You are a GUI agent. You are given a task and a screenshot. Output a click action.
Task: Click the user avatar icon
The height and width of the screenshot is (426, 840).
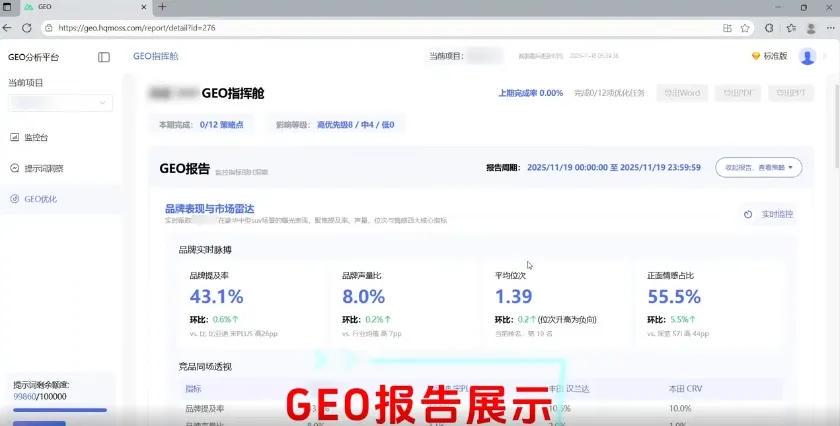807,56
